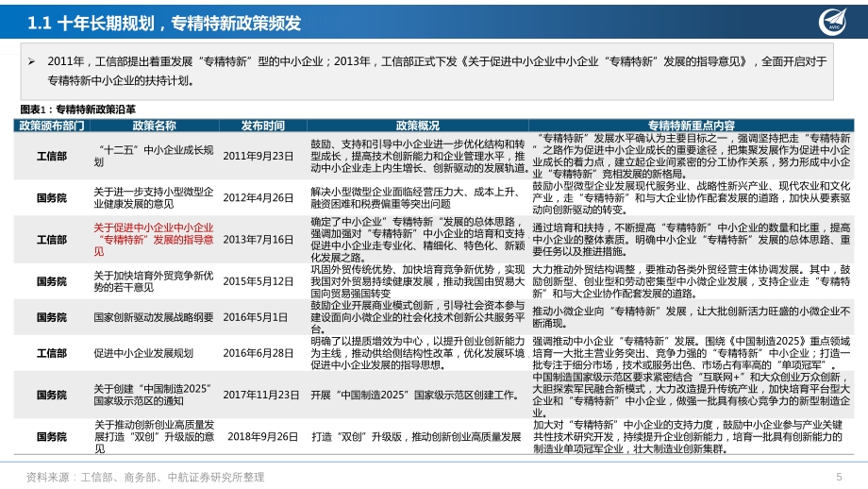Viewport: 868px width, 489px height.
Task: Click the '政策概况' column header
Action: pyautogui.click(x=417, y=126)
